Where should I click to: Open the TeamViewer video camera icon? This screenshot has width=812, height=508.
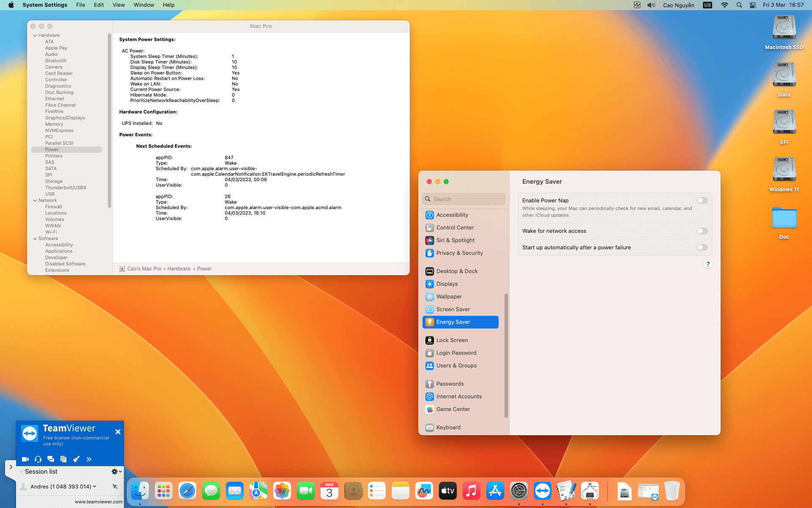click(25, 459)
